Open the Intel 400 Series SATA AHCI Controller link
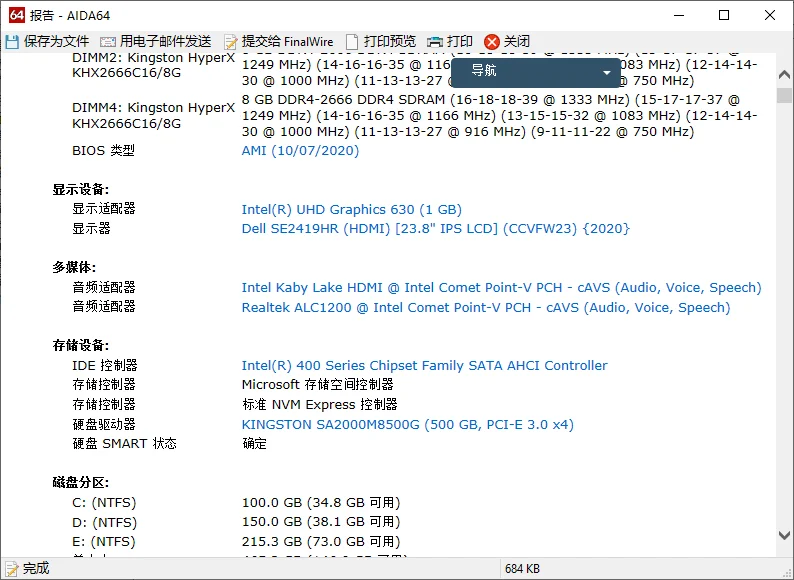Screen dimensions: 794x580 pyautogui.click(x=424, y=366)
